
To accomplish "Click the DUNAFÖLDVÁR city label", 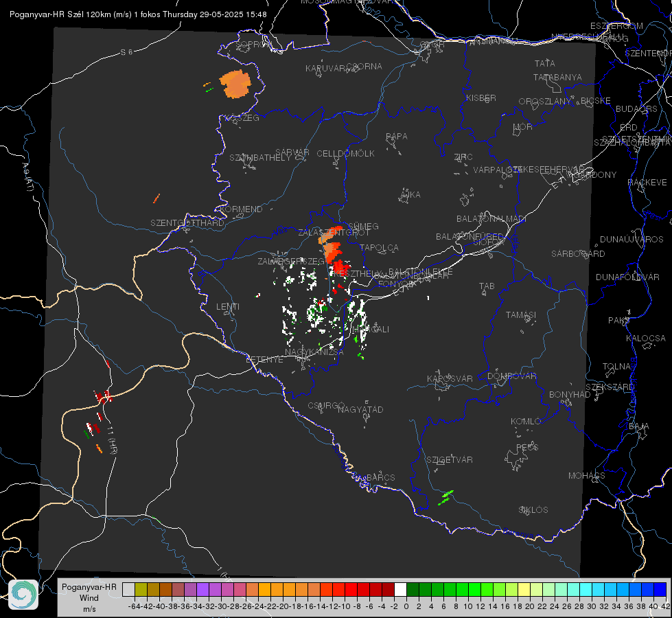I will click(627, 277).
